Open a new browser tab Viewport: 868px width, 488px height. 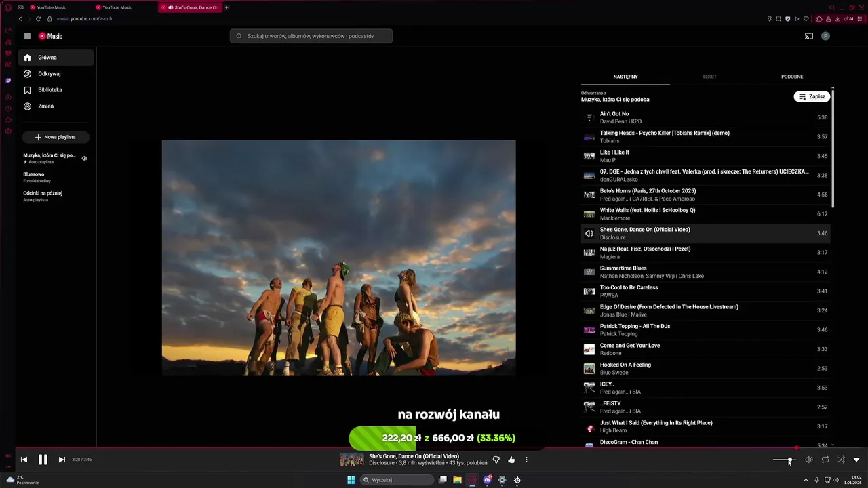226,7
